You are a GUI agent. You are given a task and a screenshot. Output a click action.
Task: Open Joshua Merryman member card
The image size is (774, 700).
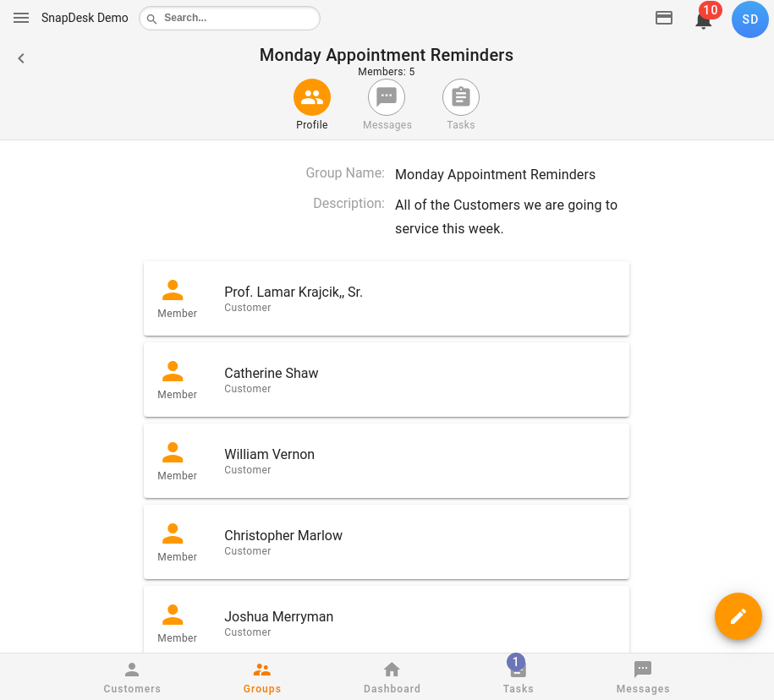coord(387,620)
